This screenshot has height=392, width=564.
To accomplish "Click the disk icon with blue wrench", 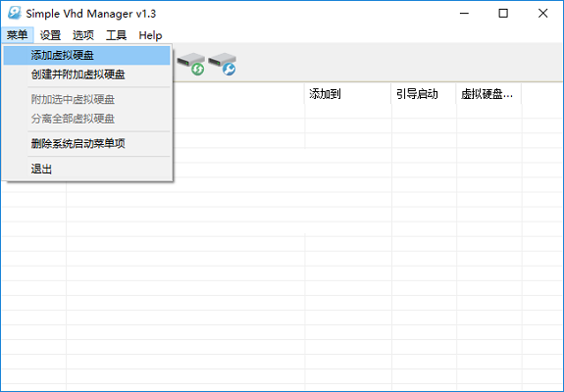I will 223,64.
